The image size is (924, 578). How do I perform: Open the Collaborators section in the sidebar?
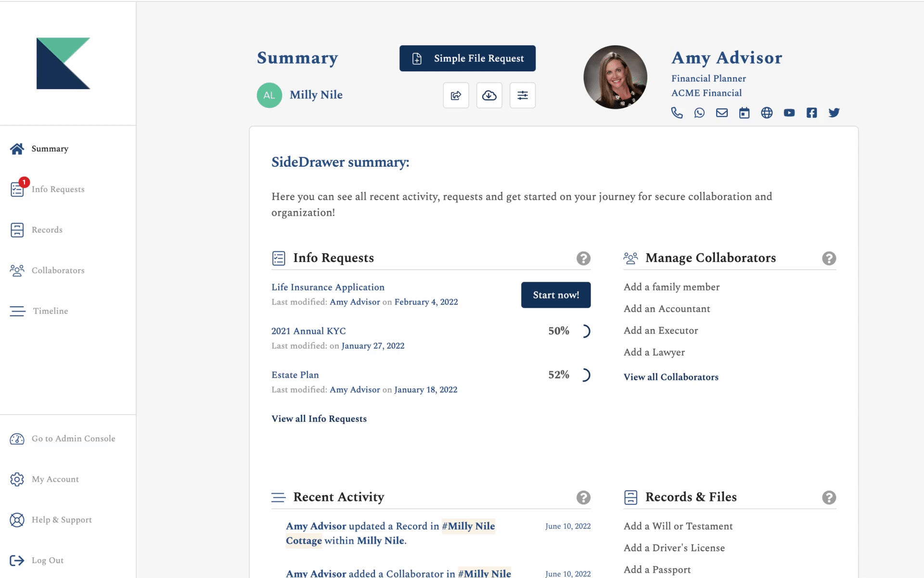pyautogui.click(x=58, y=270)
